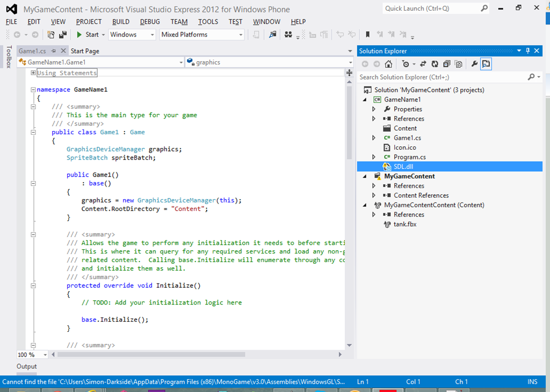
Task: Refresh the Solution Explorer tree
Action: click(435, 64)
